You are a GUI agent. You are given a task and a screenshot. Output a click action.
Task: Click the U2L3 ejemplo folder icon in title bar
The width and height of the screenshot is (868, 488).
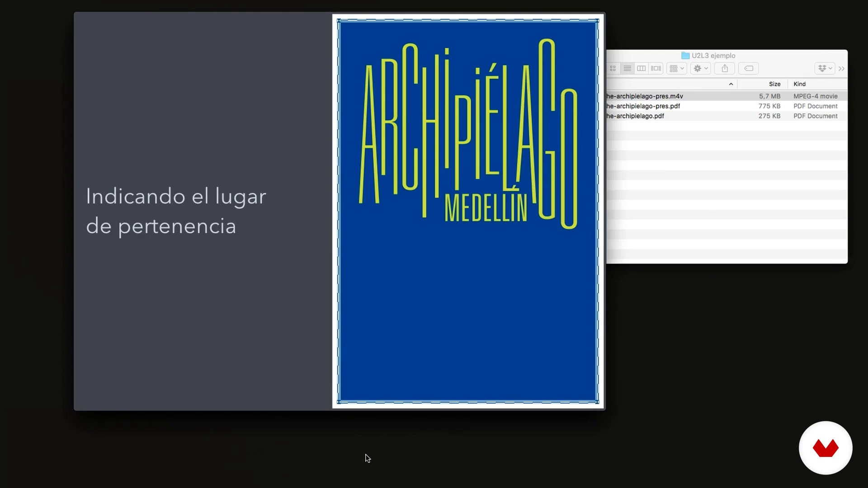point(685,56)
